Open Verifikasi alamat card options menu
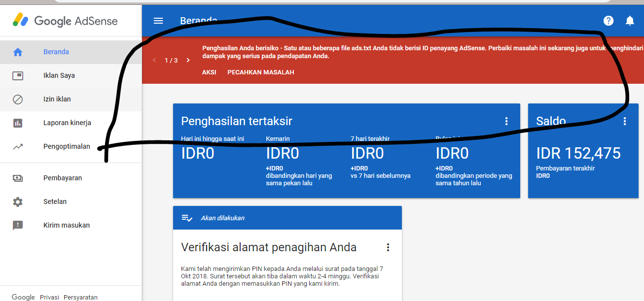This screenshot has height=301, width=644. click(x=388, y=247)
